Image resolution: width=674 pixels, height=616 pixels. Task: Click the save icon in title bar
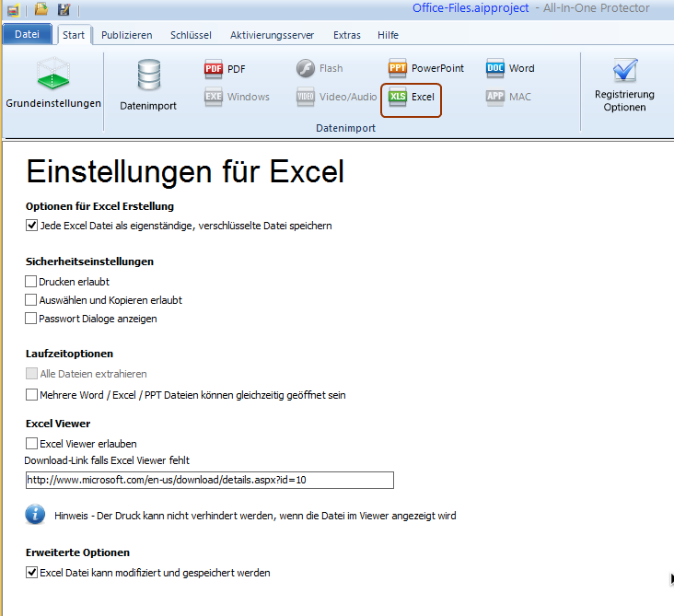click(64, 9)
